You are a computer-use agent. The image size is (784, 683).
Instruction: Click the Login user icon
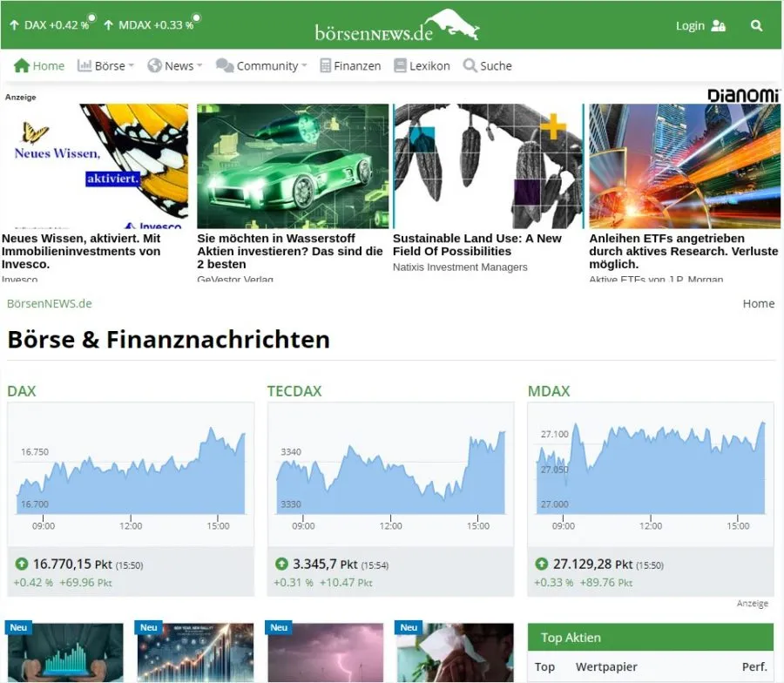(718, 25)
